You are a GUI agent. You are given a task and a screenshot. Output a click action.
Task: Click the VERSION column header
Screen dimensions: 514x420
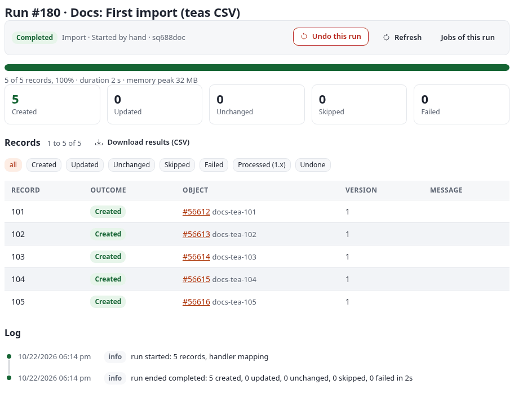tap(361, 190)
